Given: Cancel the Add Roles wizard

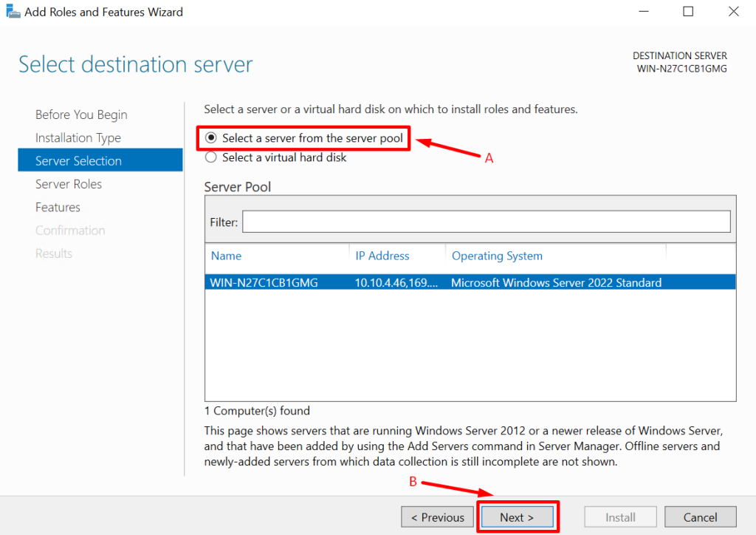Looking at the screenshot, I should (x=700, y=517).
